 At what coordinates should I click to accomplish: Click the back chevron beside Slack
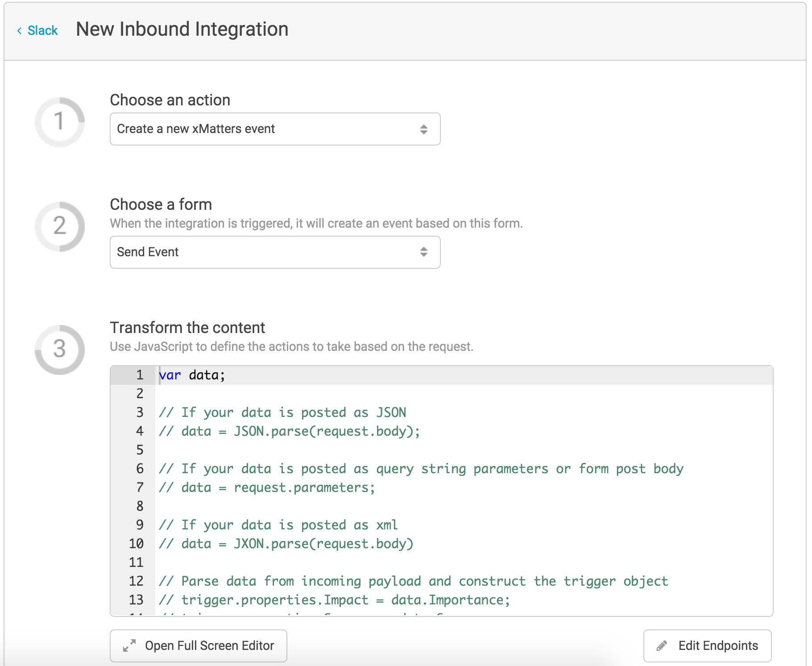click(19, 30)
